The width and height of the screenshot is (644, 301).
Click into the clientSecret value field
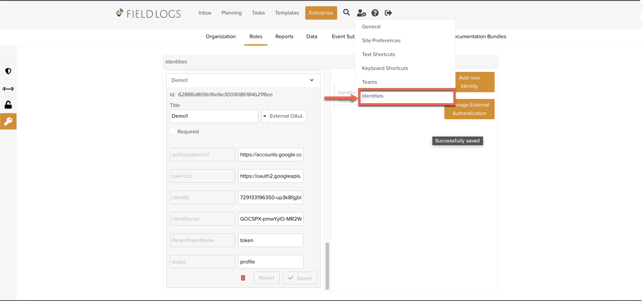270,219
